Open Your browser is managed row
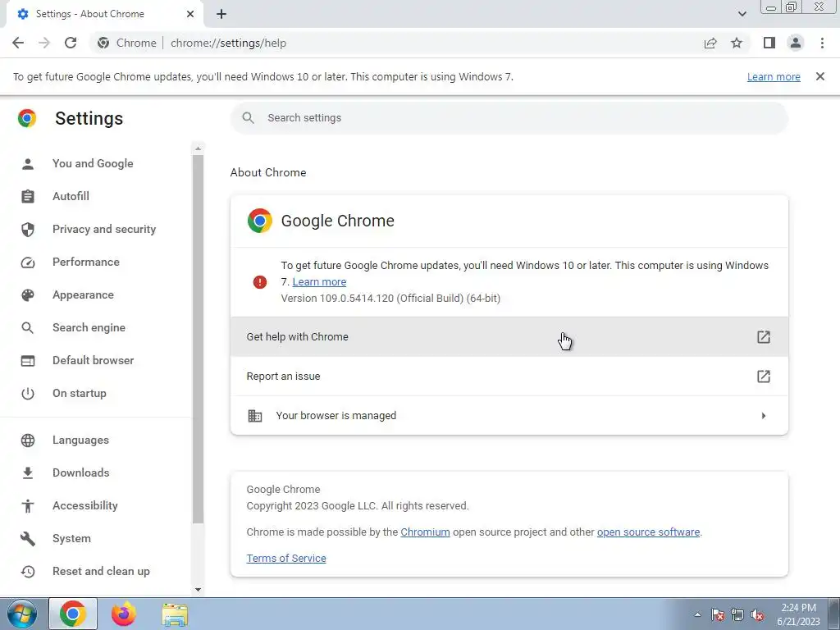Image resolution: width=840 pixels, height=630 pixels. tap(509, 416)
